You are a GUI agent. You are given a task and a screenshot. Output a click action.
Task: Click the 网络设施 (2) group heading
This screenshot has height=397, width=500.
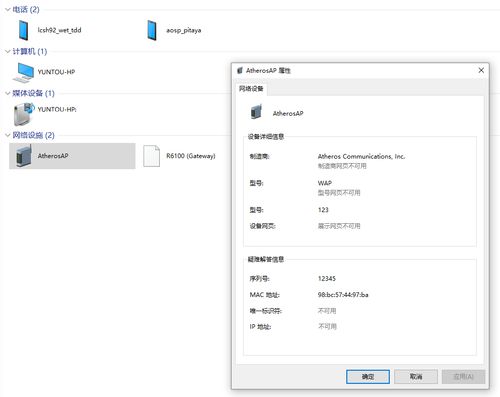[33, 135]
